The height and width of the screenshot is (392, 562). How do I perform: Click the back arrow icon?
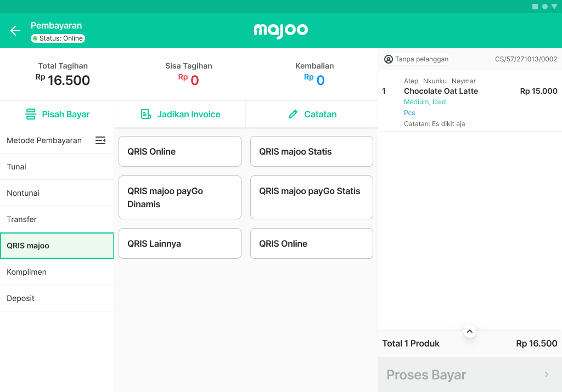point(15,31)
